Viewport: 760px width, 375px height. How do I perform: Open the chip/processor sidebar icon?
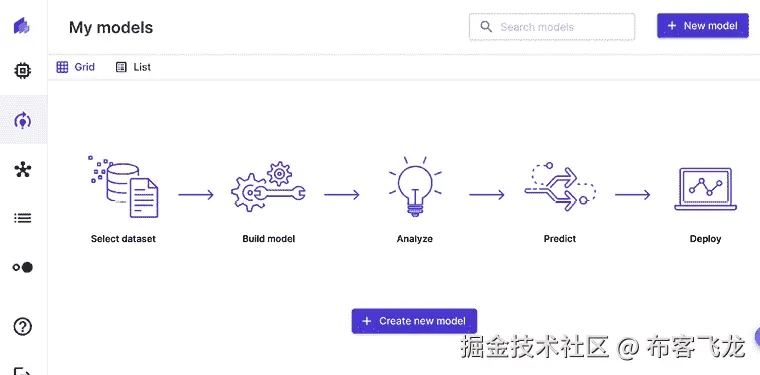[22, 71]
